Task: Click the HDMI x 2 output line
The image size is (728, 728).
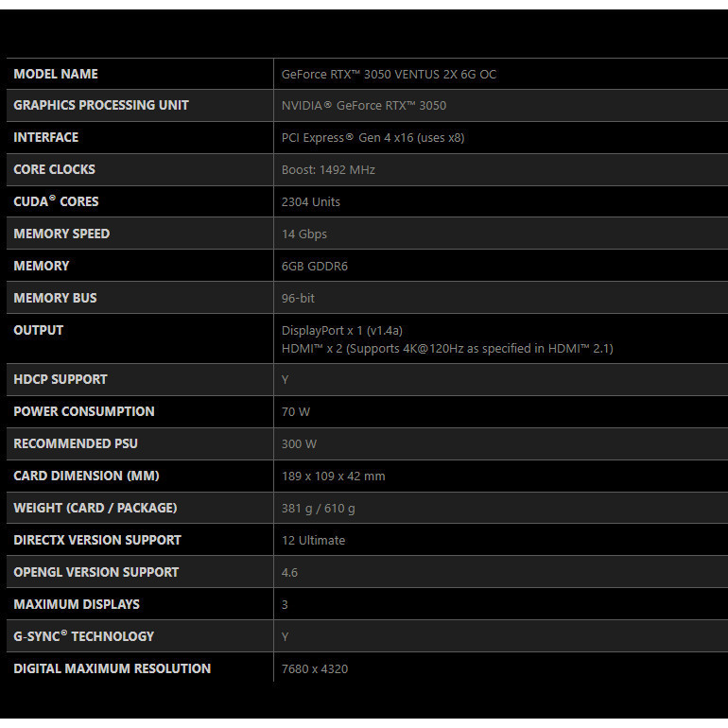Action: (x=447, y=348)
